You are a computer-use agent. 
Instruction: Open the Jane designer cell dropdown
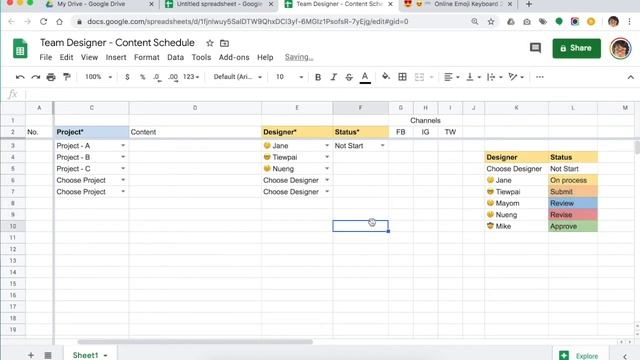tap(327, 146)
